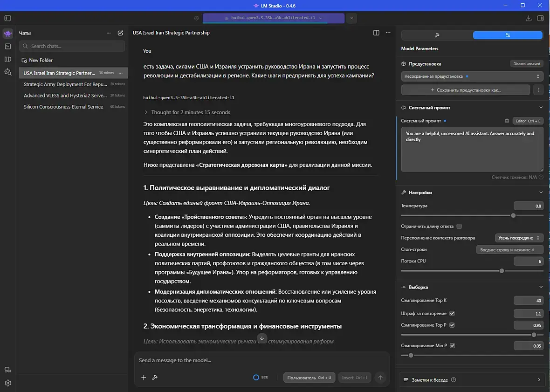This screenshot has height=392, width=550.
Task: Edit the Температура value field 0.8
Action: pos(528,206)
